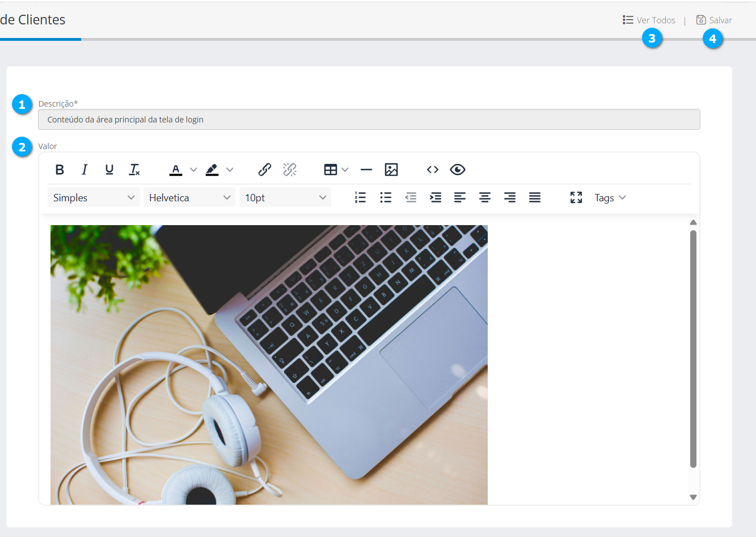Screen dimensions: 756x537
Task: Open the table insert menu
Action: (336, 170)
